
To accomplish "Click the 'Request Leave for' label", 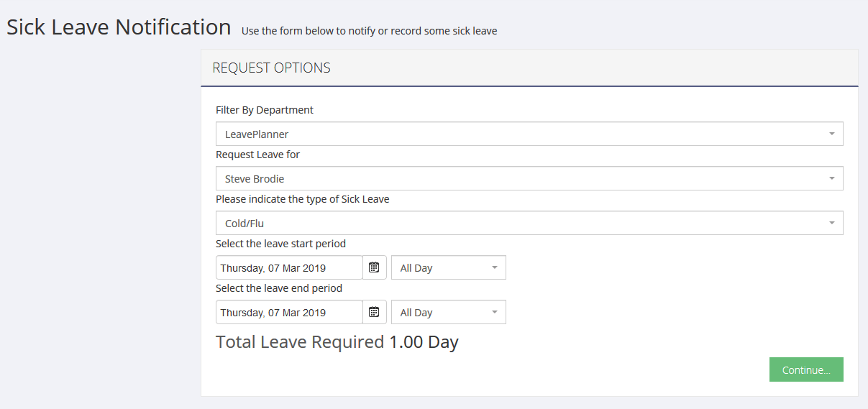I will 258,155.
